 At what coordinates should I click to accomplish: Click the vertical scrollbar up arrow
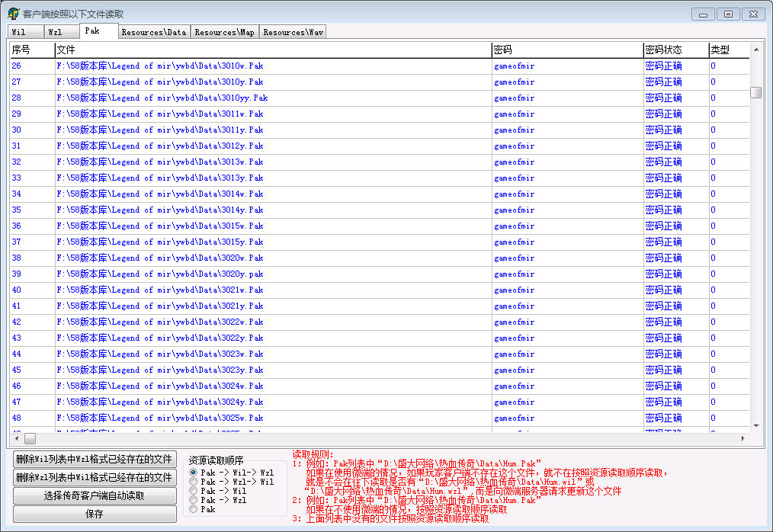point(756,50)
